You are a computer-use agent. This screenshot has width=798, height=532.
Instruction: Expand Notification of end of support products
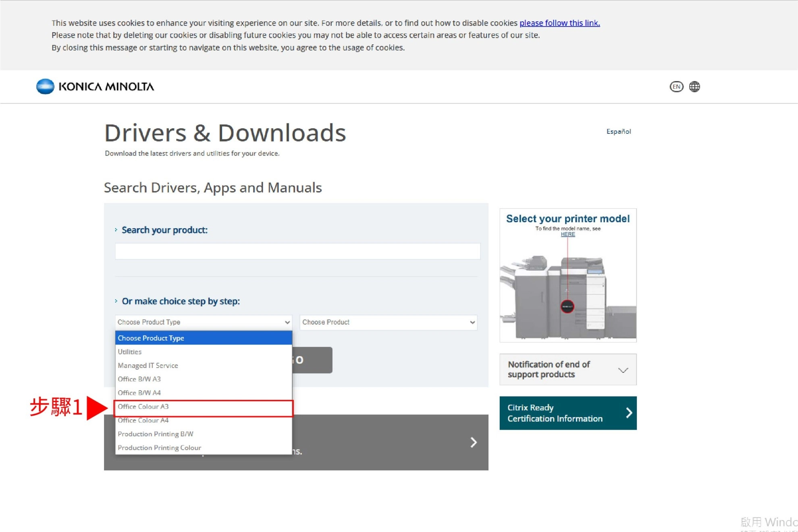pyautogui.click(x=623, y=370)
